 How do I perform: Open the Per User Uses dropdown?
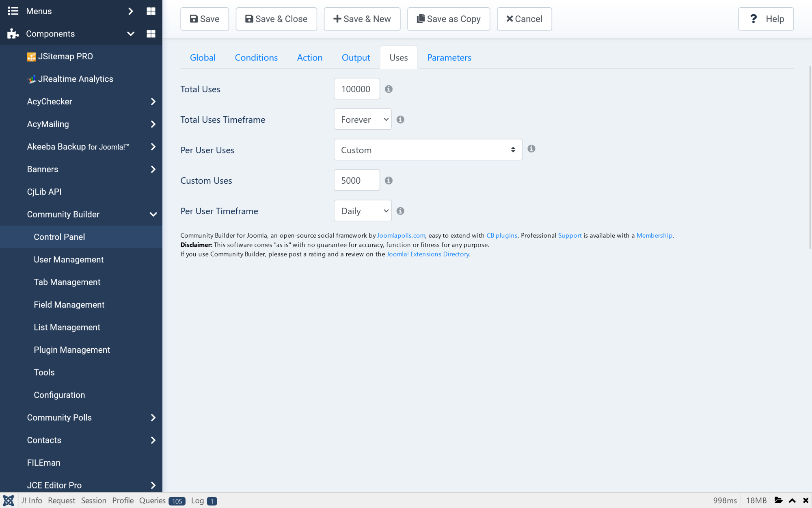(x=428, y=150)
